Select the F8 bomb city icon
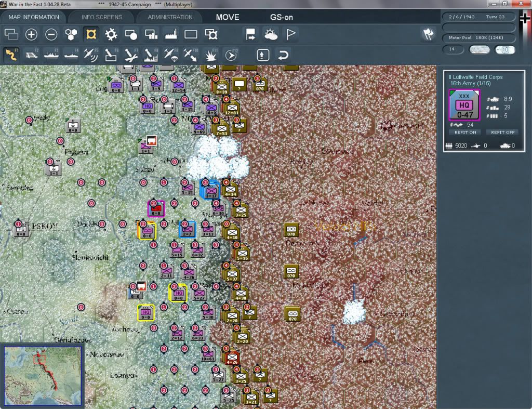This screenshot has width=532, height=409. coord(151,55)
